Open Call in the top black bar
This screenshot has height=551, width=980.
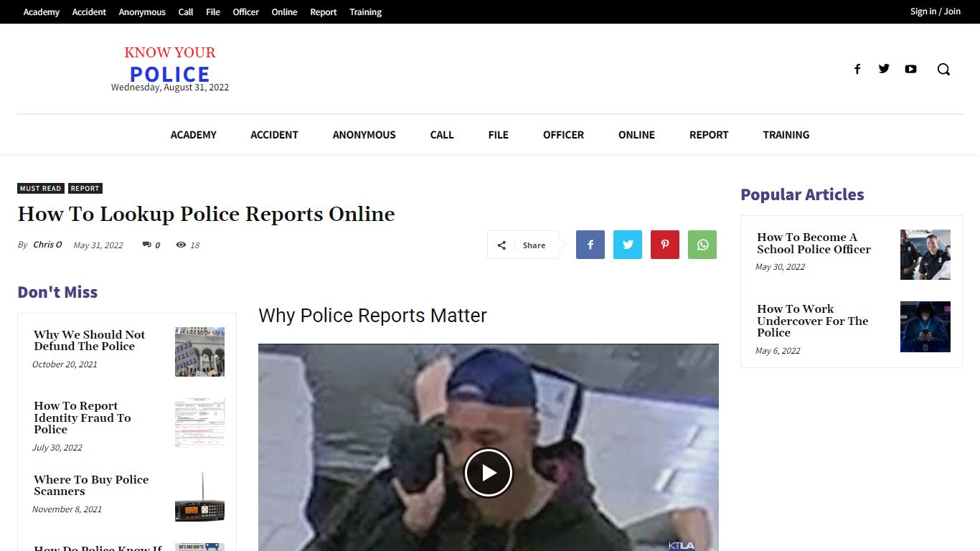(186, 12)
